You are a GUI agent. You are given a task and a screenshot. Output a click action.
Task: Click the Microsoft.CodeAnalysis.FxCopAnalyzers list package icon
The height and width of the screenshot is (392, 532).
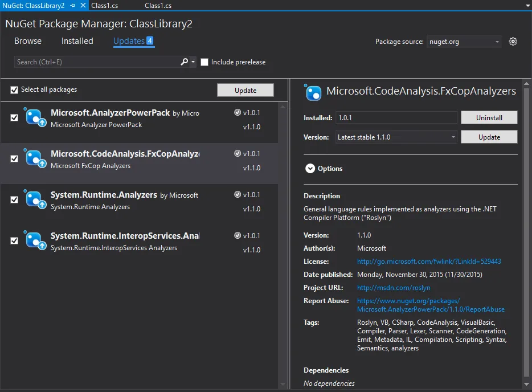35,158
